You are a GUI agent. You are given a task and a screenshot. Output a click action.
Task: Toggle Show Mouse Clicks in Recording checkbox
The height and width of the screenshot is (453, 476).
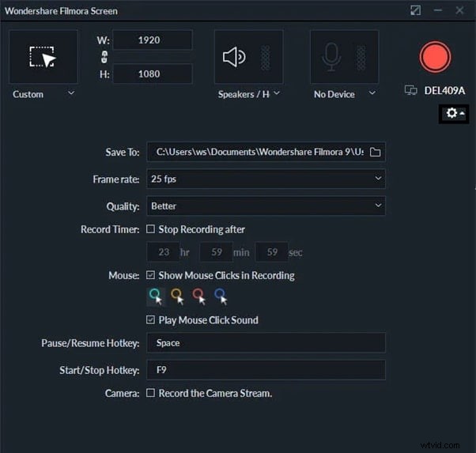pyautogui.click(x=150, y=275)
